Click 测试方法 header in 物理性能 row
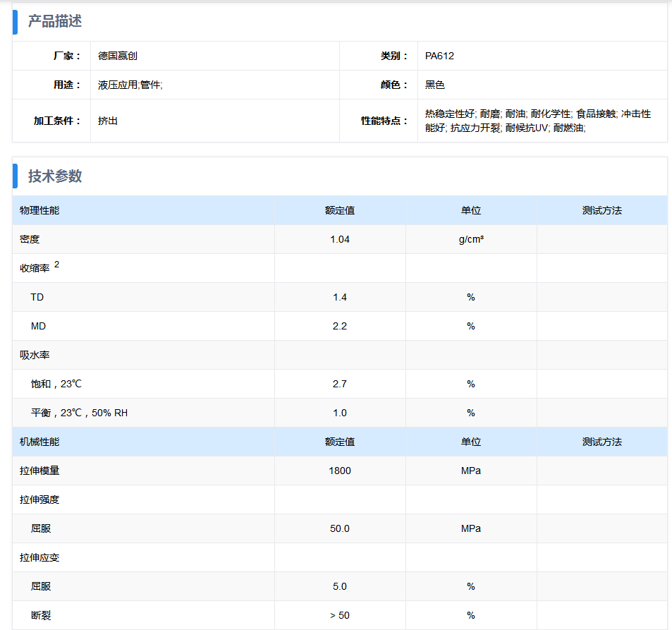The width and height of the screenshot is (672, 630). click(601, 210)
